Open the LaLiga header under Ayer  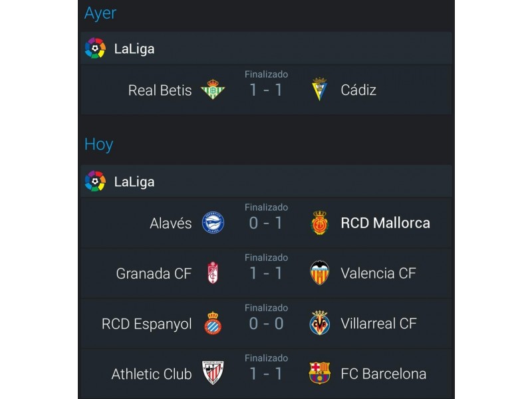coord(267,48)
